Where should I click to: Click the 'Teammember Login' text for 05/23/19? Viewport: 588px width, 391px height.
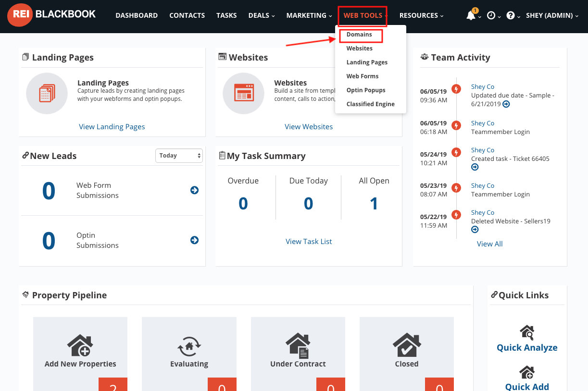[500, 195]
